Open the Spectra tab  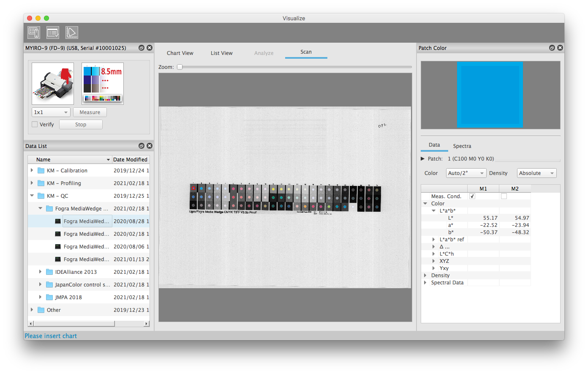click(462, 146)
